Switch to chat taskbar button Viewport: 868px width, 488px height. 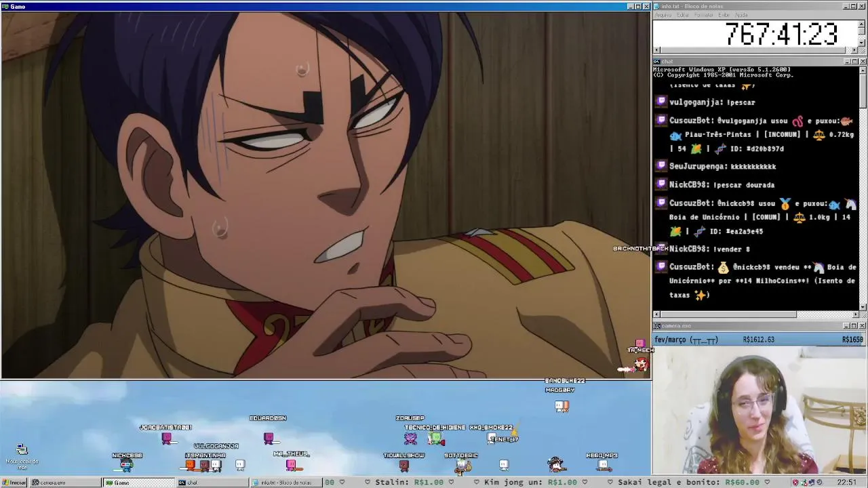[212, 483]
